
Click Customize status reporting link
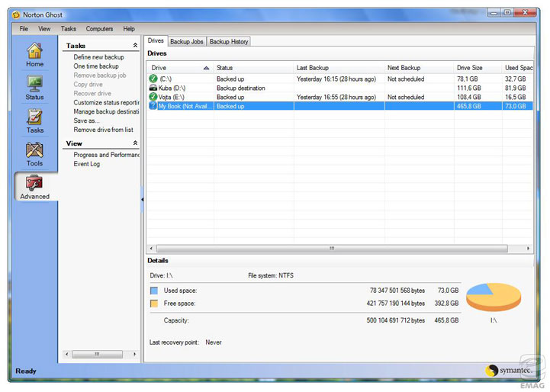click(x=106, y=102)
